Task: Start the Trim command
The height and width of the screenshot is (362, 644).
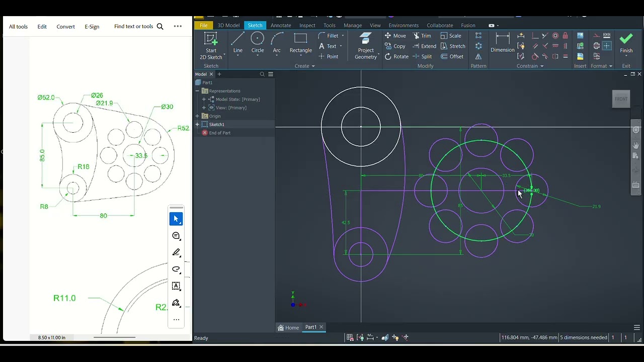Action: [x=422, y=36]
